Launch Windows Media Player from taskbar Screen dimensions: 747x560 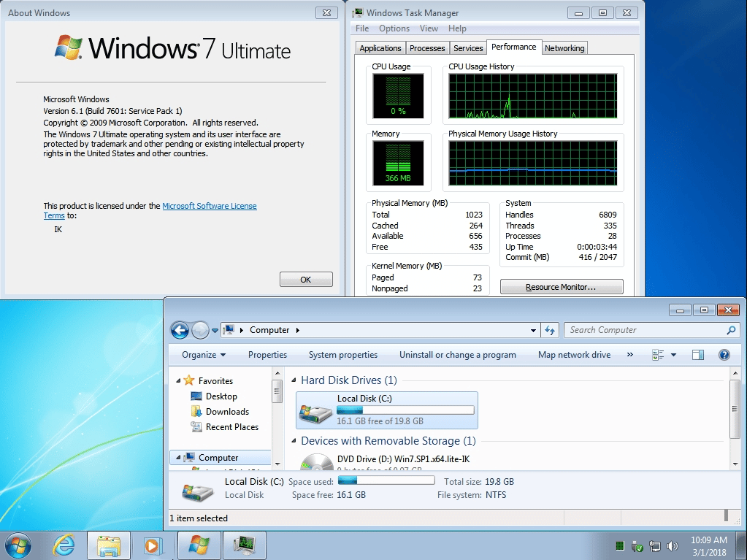153,545
